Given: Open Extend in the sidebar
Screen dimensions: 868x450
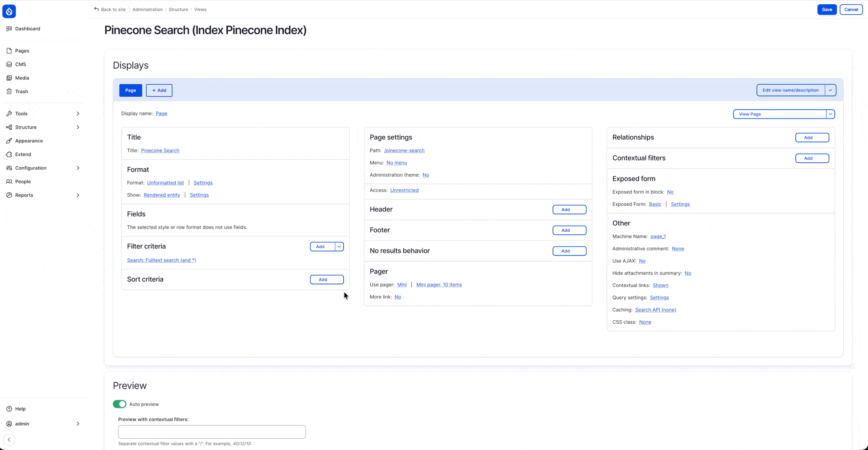Looking at the screenshot, I should tap(23, 154).
